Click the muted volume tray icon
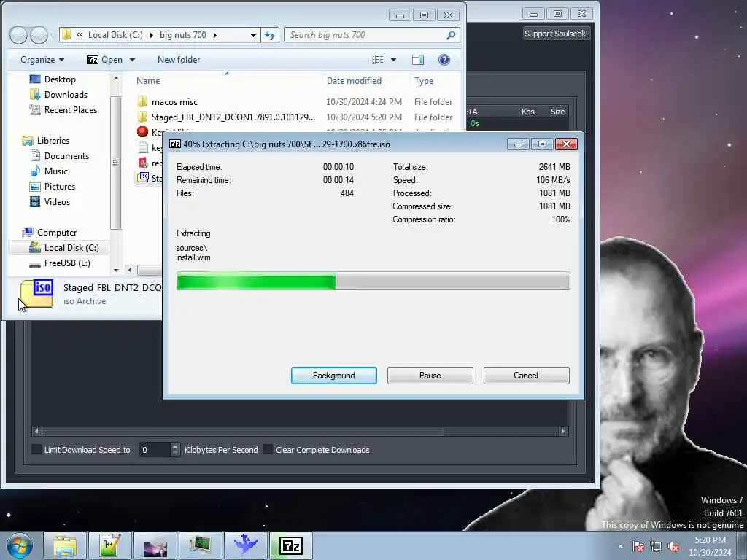747x560 pixels. pos(673,547)
